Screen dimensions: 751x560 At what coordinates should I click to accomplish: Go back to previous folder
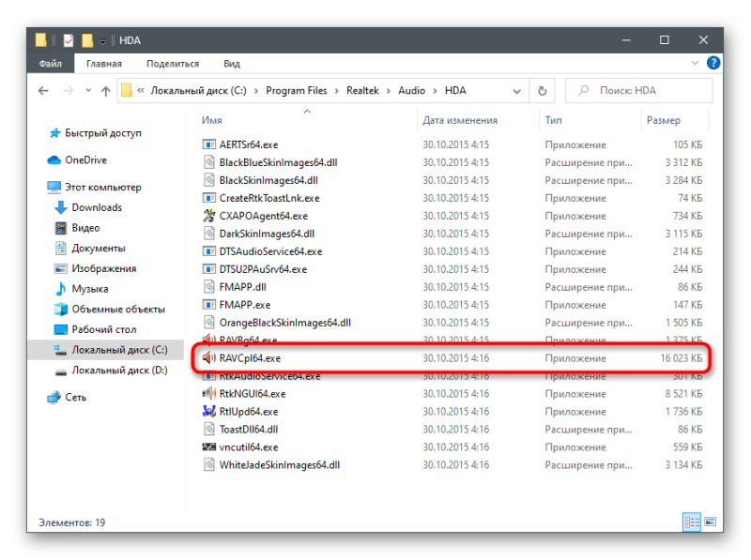(x=43, y=90)
